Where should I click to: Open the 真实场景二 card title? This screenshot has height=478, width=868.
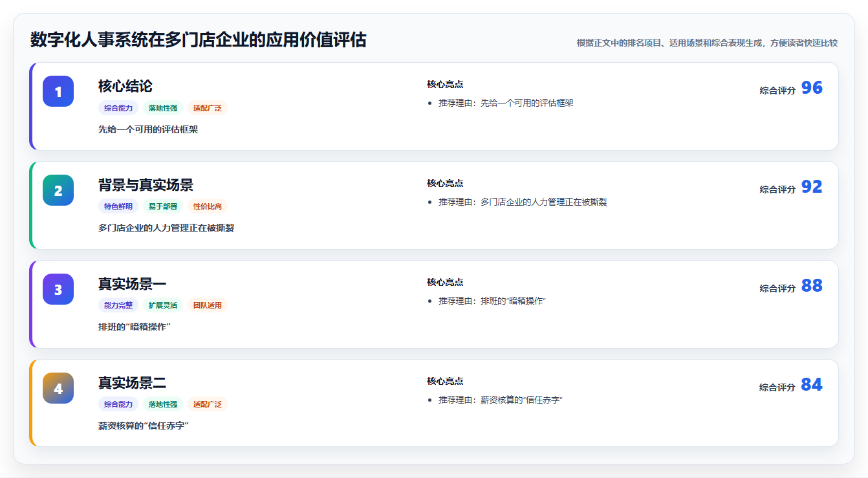(132, 383)
